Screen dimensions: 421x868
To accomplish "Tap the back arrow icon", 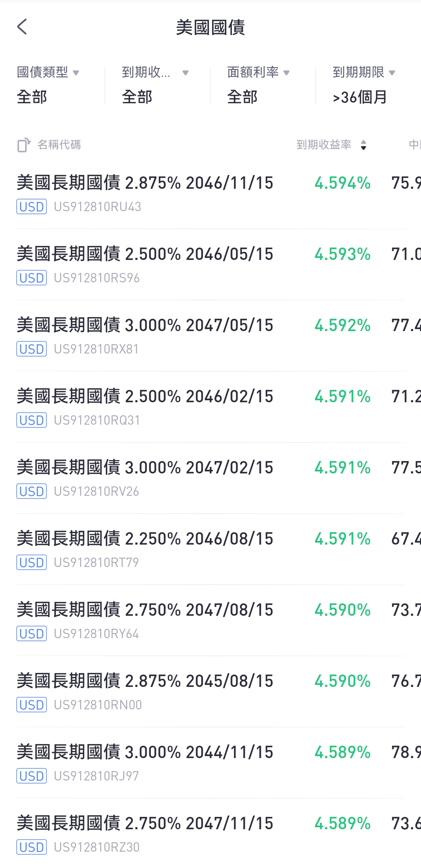I will pos(22,27).
